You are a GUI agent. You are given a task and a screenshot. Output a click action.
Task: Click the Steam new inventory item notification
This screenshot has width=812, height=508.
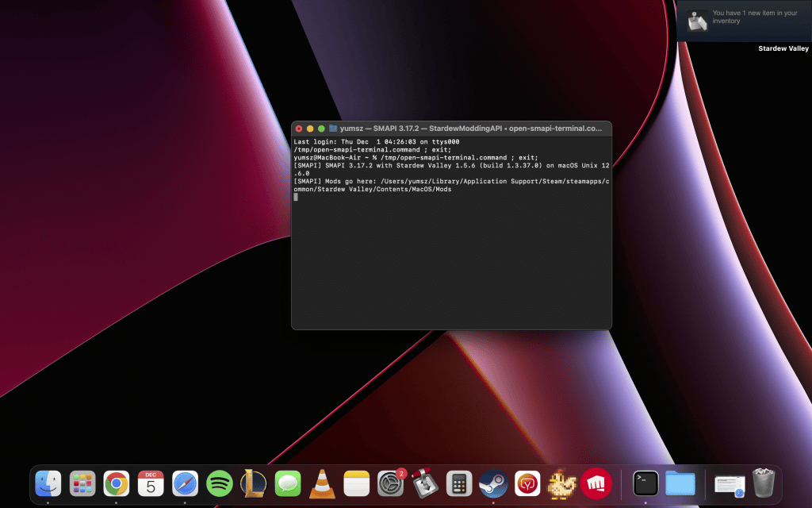click(x=744, y=21)
